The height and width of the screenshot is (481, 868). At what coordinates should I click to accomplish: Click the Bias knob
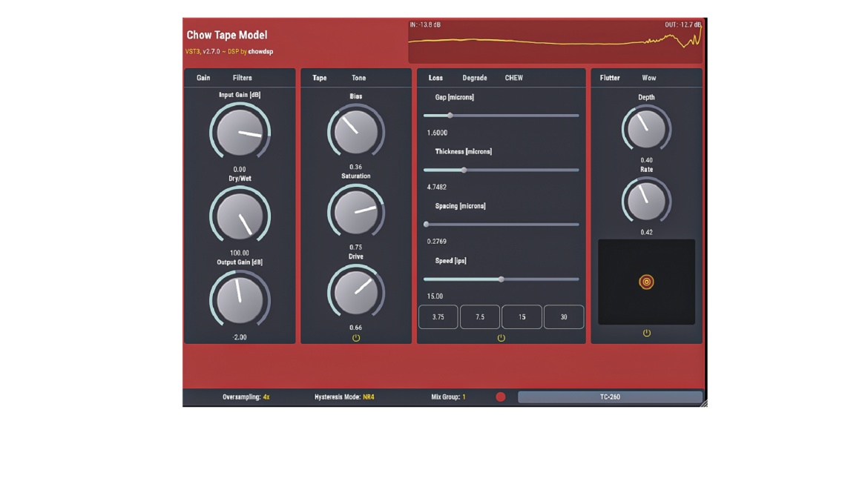point(356,132)
